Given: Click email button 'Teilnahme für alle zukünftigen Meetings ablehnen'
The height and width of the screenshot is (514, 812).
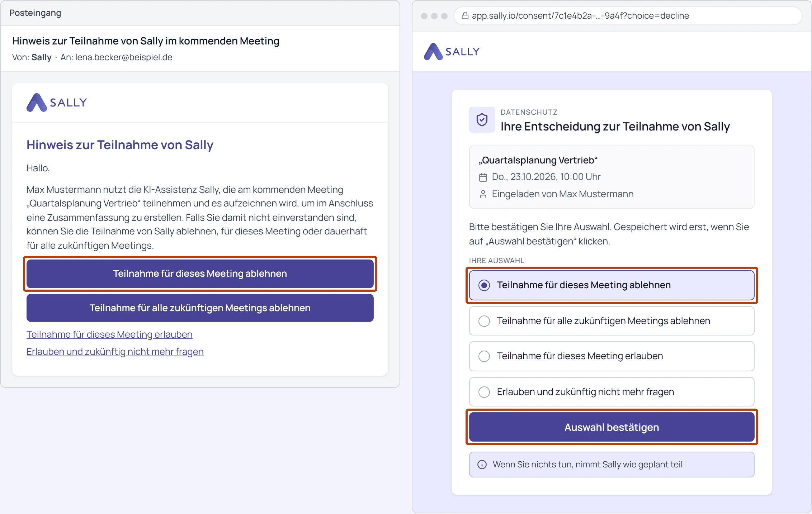Looking at the screenshot, I should (x=200, y=308).
